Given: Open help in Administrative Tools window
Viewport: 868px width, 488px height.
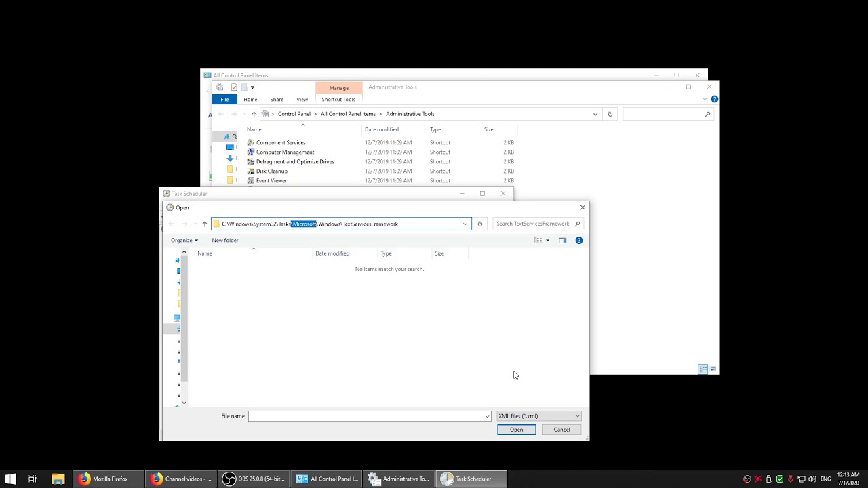Looking at the screenshot, I should point(715,99).
